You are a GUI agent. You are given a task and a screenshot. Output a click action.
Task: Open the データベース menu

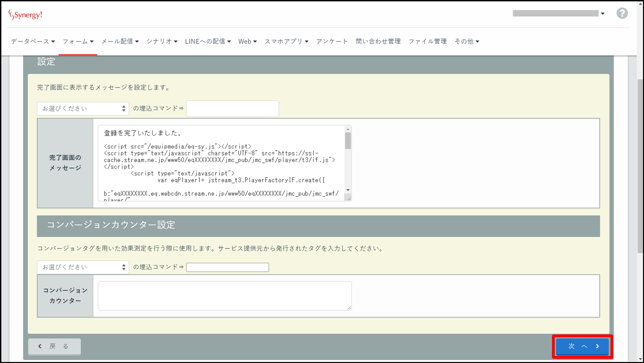tap(33, 41)
